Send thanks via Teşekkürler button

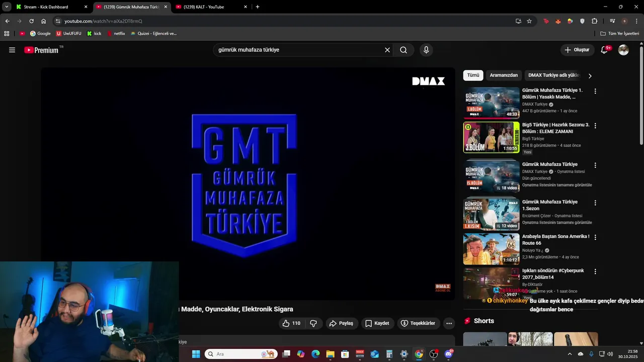point(418,323)
